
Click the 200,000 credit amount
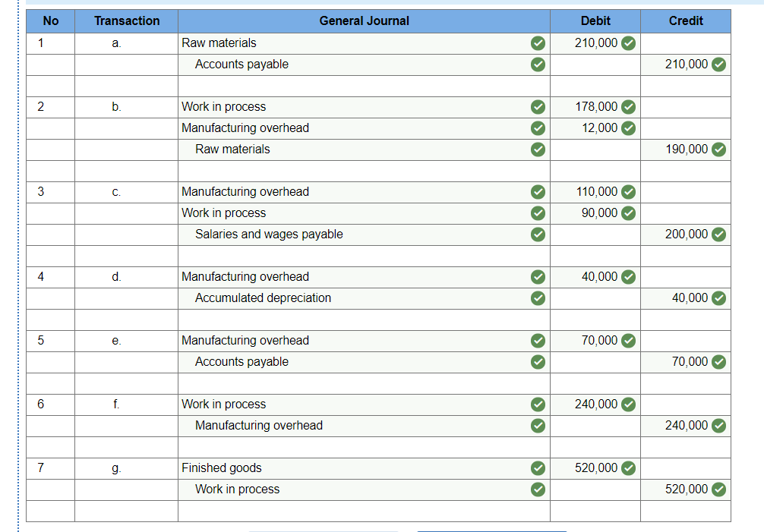point(687,235)
